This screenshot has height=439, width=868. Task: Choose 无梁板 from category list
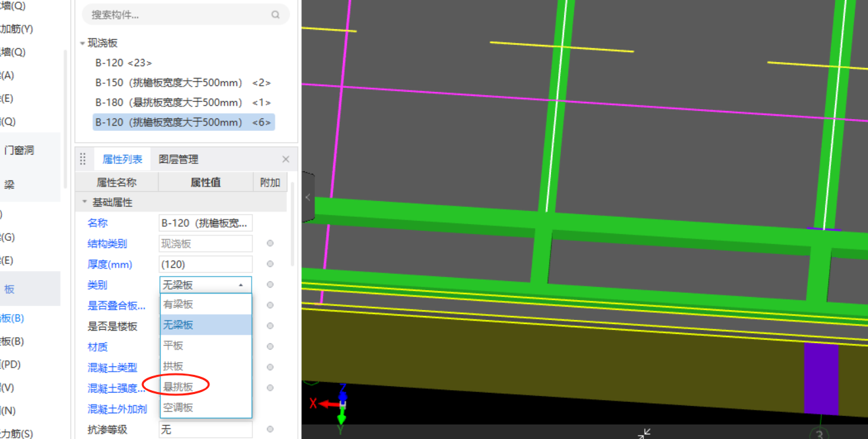pos(205,325)
